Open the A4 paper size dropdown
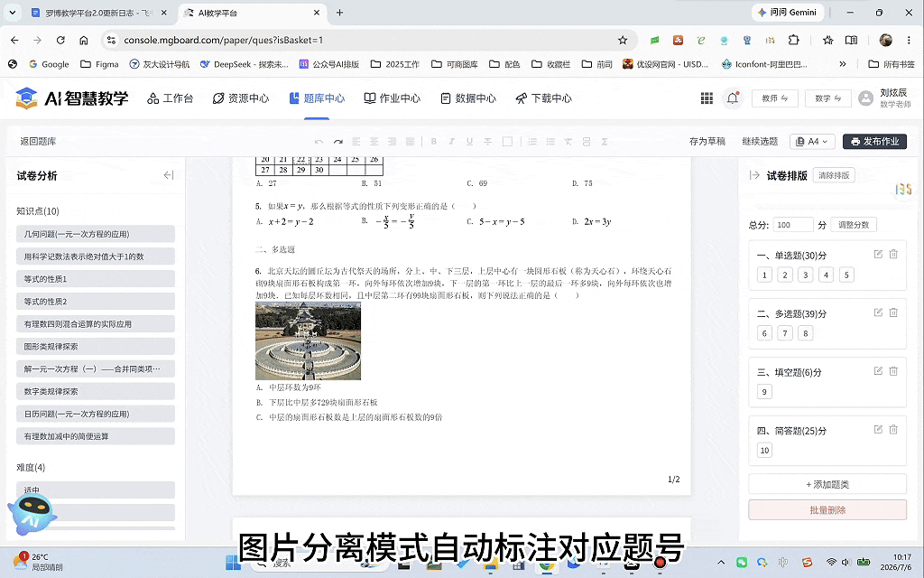The width and height of the screenshot is (924, 578). [813, 142]
